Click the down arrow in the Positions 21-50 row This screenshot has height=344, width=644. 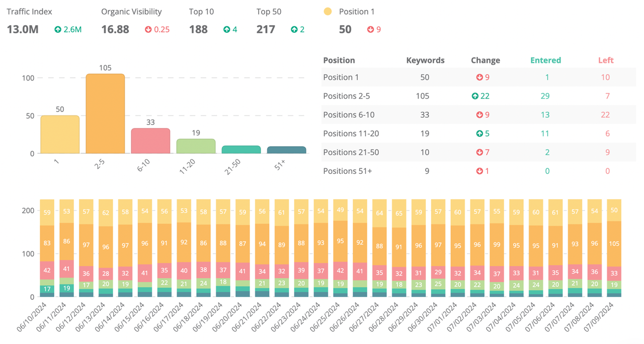[x=479, y=153]
